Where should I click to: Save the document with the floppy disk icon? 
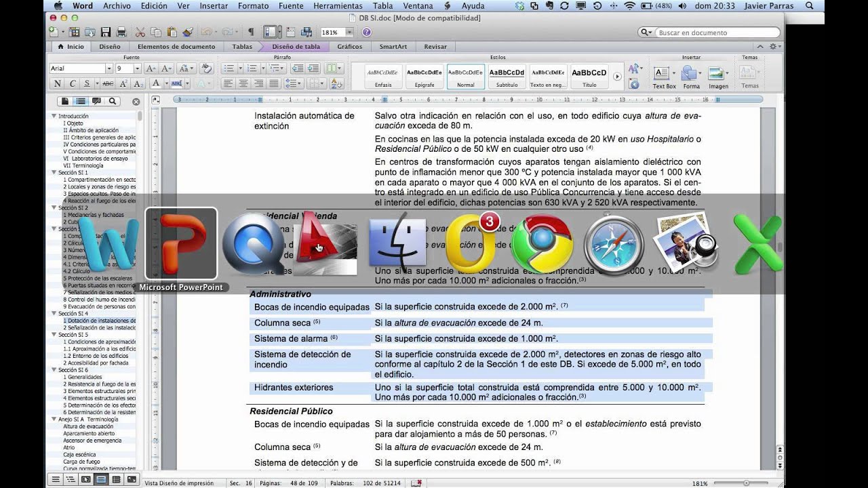coord(106,32)
